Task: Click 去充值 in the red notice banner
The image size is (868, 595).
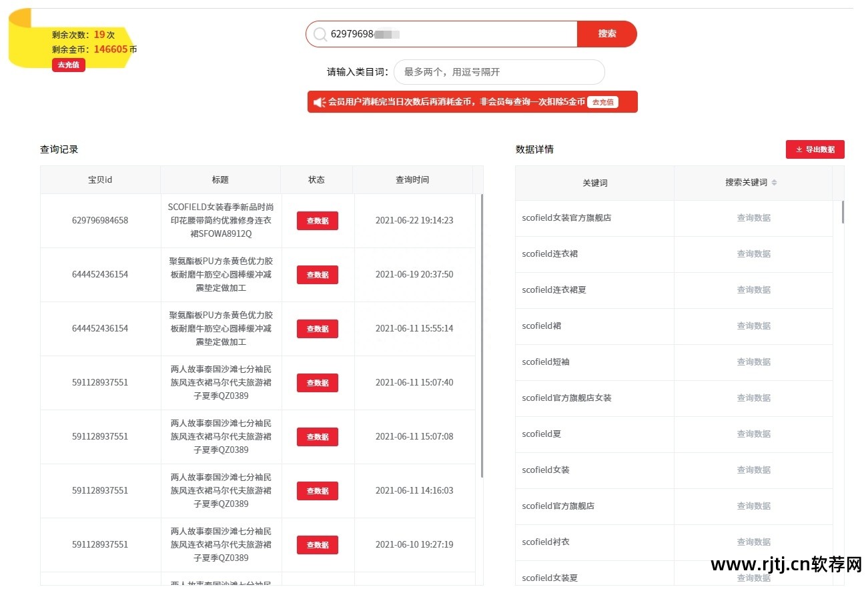Action: coord(602,102)
